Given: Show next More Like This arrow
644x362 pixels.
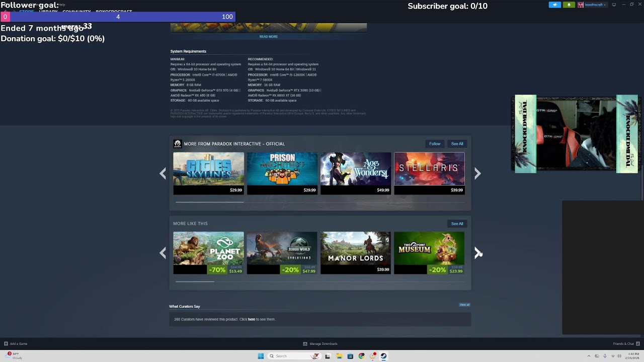Looking at the screenshot, I should pos(477,253).
